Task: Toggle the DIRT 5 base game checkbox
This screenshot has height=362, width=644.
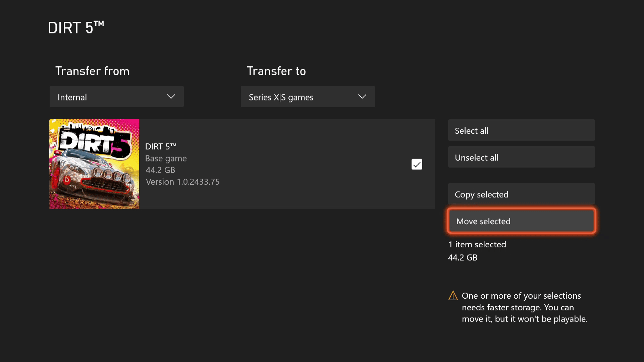Action: [x=417, y=164]
